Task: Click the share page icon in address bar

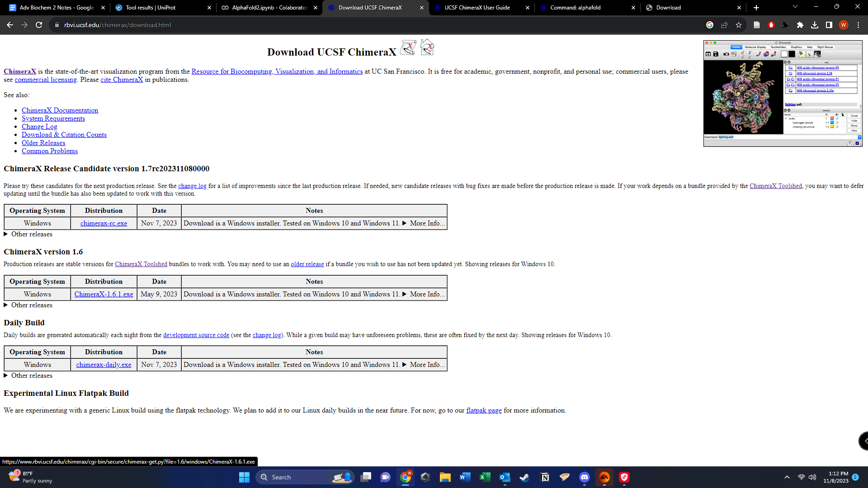Action: point(724,25)
